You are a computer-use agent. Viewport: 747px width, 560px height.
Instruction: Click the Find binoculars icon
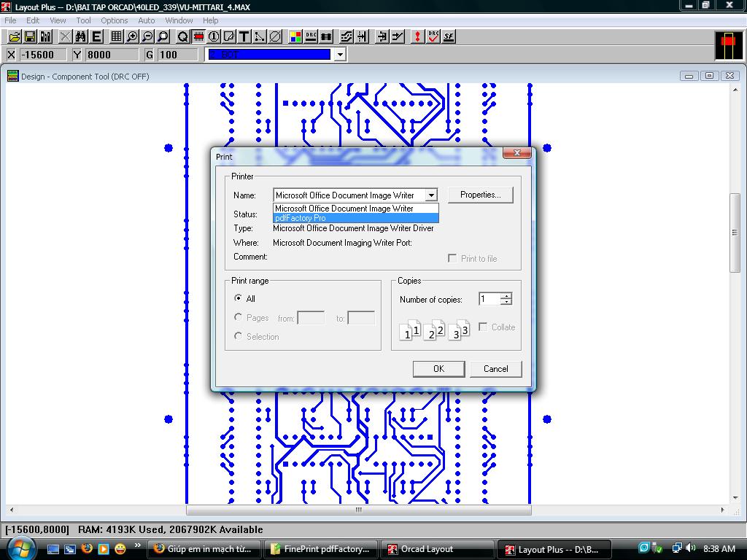click(x=80, y=36)
